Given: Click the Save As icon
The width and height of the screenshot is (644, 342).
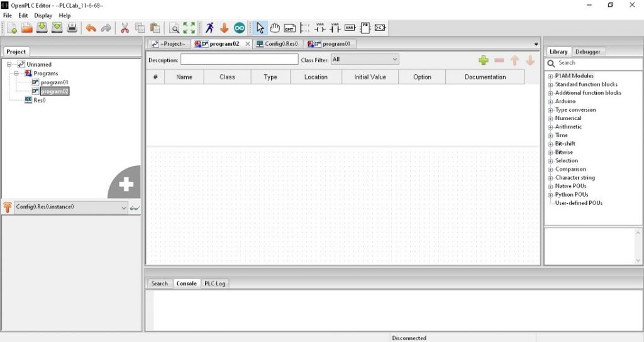Looking at the screenshot, I should coord(57,28).
